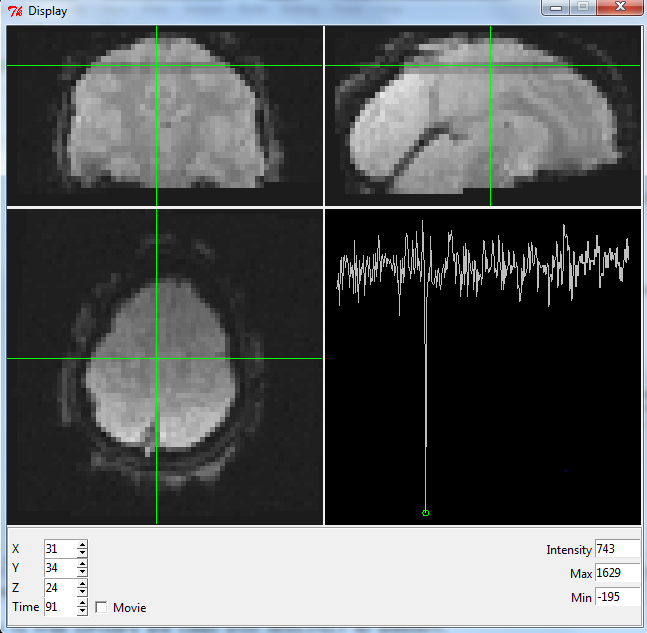The image size is (647, 633).
Task: Decrease the X coordinate spinner
Action: pos(82,553)
